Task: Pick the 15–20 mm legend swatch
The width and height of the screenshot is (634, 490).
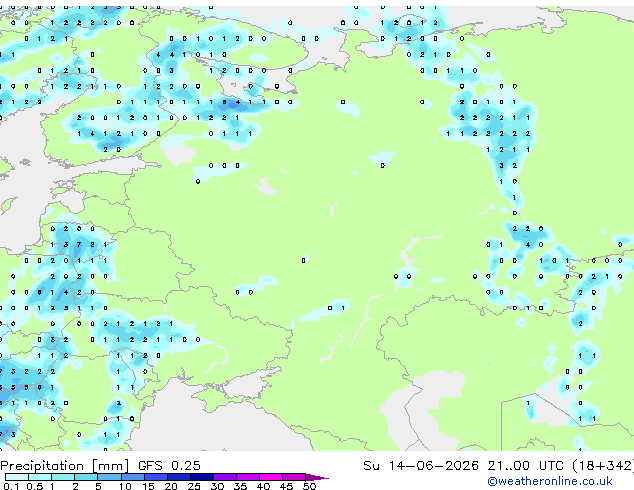Action: coord(156,477)
